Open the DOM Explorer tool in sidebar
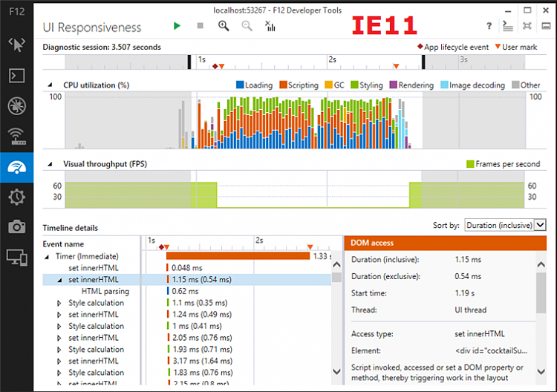This screenshot has height=392, width=557. coord(16,45)
